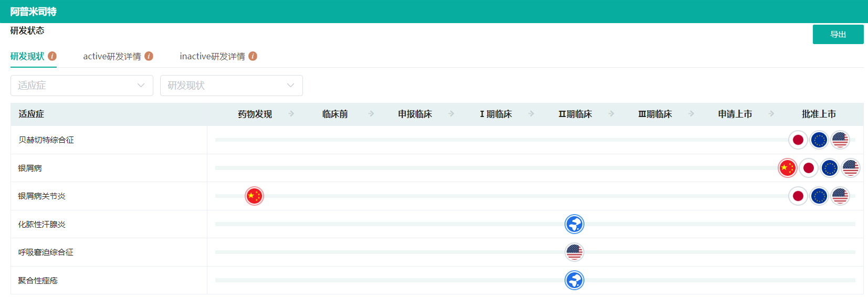868x297 pixels.
Task: Click arrow after Ⅲ期临床 header
Action: point(692,113)
